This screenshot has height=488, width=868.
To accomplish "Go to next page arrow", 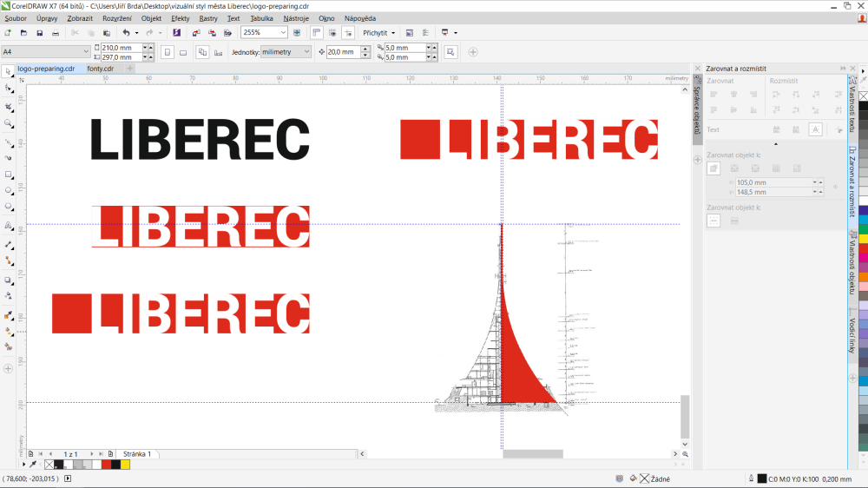I will click(x=92, y=454).
